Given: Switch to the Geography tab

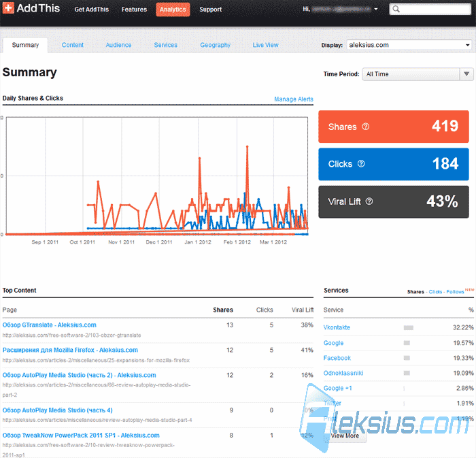Looking at the screenshot, I should [x=216, y=45].
